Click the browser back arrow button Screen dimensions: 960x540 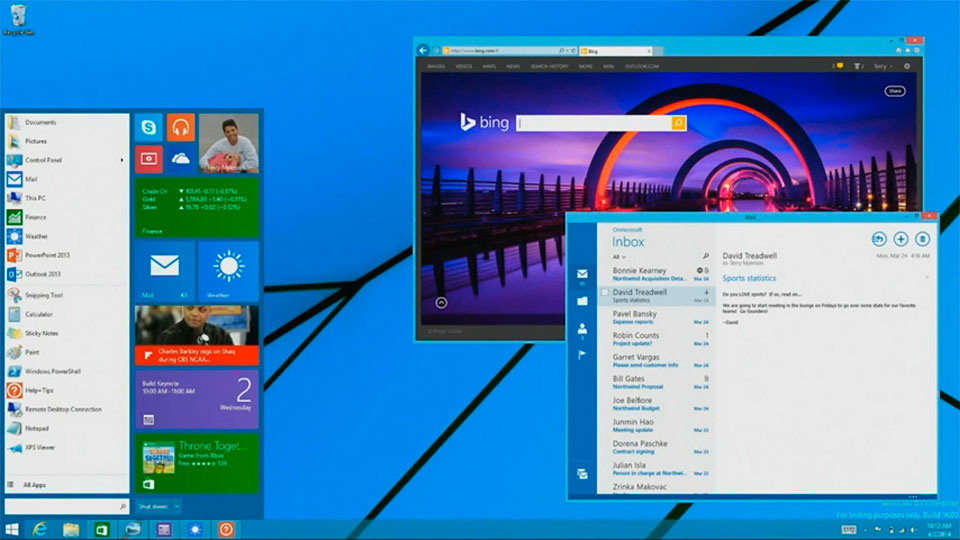(x=423, y=50)
